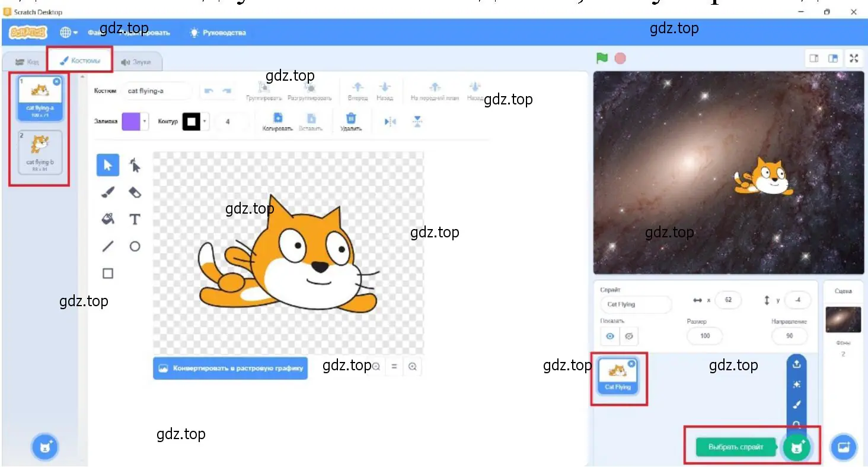Click the Ungroup (Разгруппировать) icon
The image size is (868, 467).
pyautogui.click(x=309, y=87)
